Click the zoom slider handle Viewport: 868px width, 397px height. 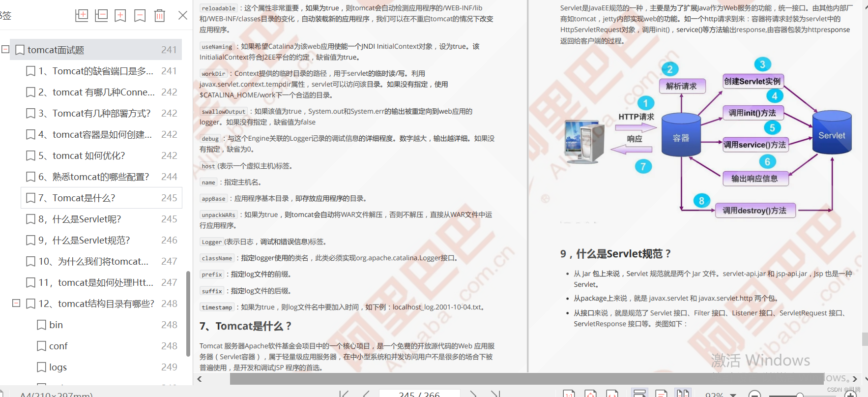(x=800, y=395)
